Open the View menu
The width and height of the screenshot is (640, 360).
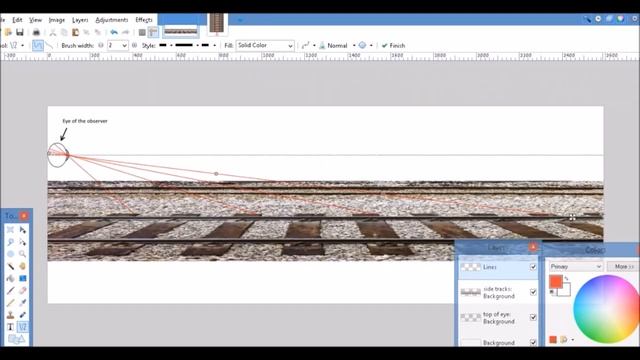[x=35, y=20]
